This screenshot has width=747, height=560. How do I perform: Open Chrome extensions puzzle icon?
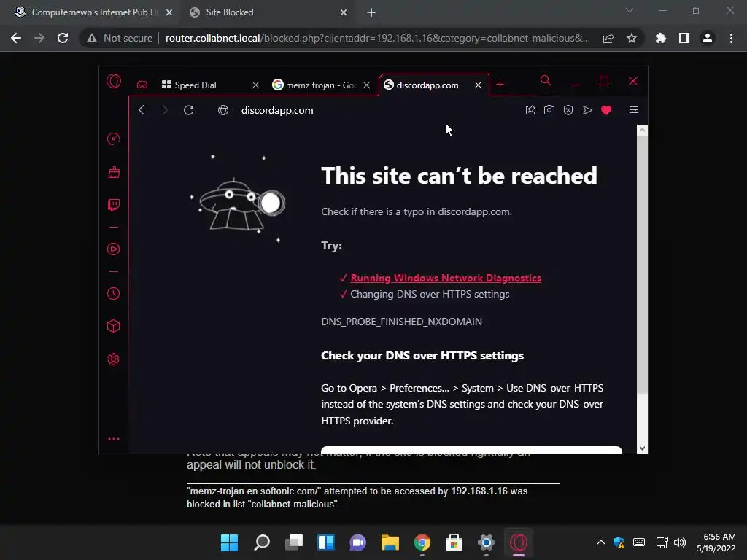pyautogui.click(x=661, y=38)
